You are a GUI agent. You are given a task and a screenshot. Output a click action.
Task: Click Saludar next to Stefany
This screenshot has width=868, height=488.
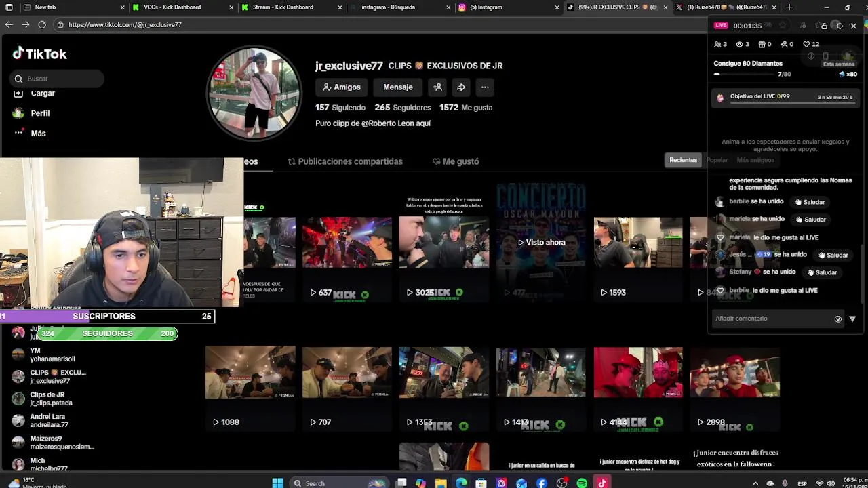(822, 272)
